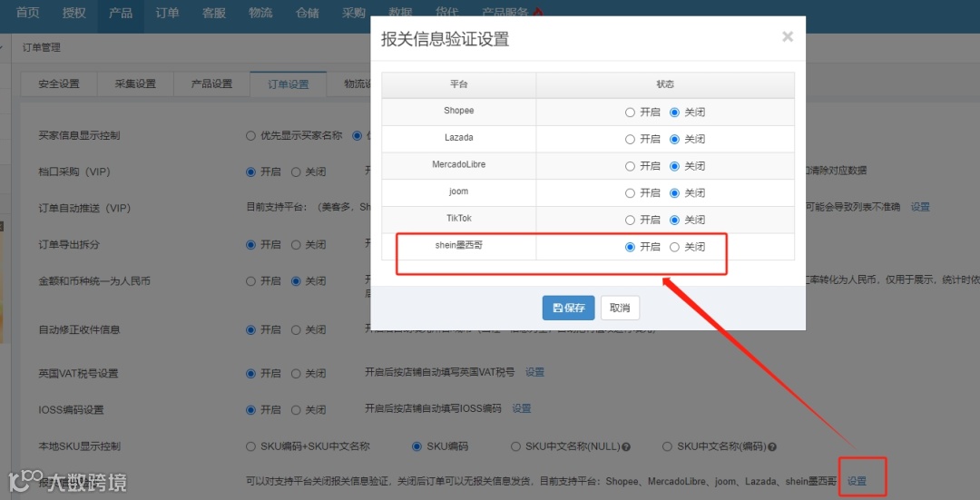Click the shein墨西哥 platform cell
Viewport: 980px width, 500px height.
(x=459, y=246)
